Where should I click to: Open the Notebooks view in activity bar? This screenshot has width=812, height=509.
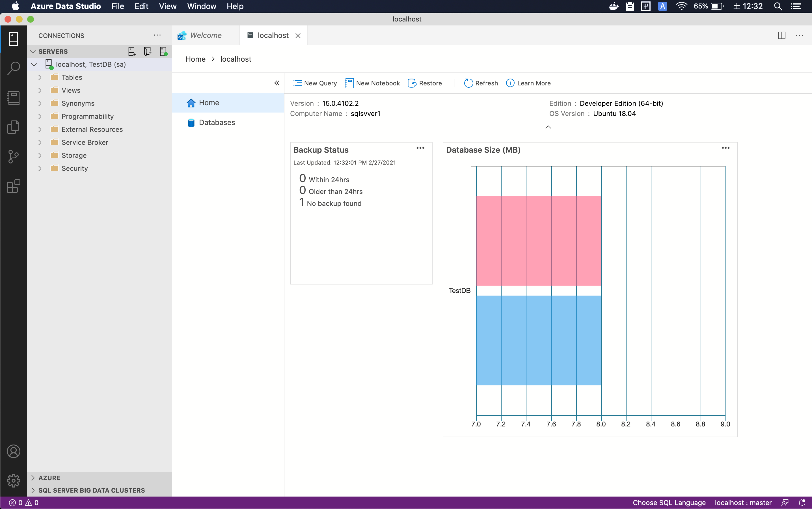[x=14, y=98]
